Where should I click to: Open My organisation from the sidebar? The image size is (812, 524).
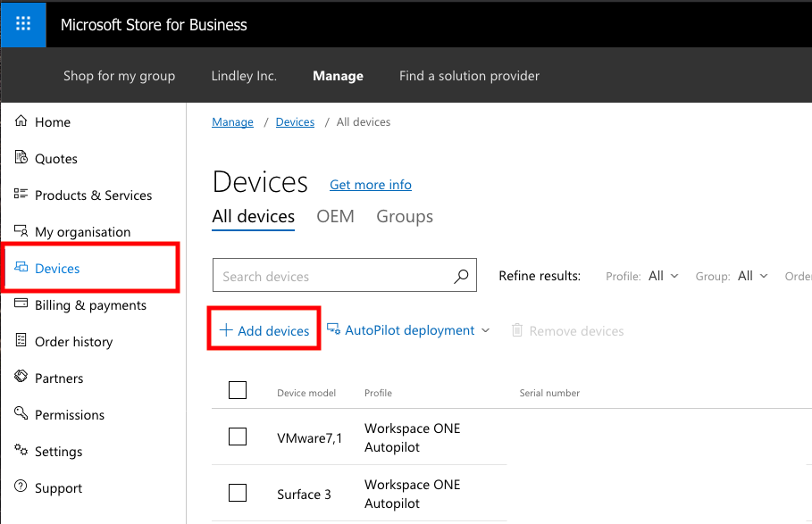tap(82, 232)
